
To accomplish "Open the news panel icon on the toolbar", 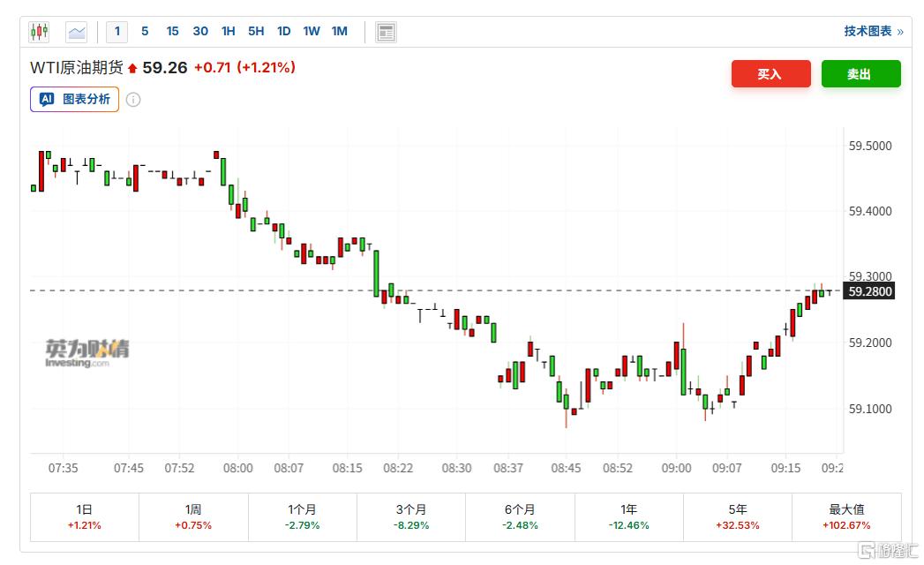I will [386, 31].
